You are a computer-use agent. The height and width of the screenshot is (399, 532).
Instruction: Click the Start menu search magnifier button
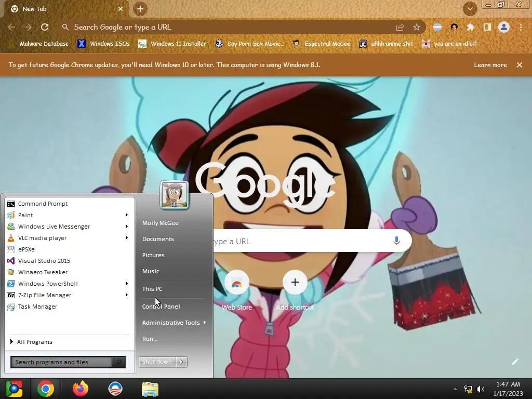click(119, 362)
